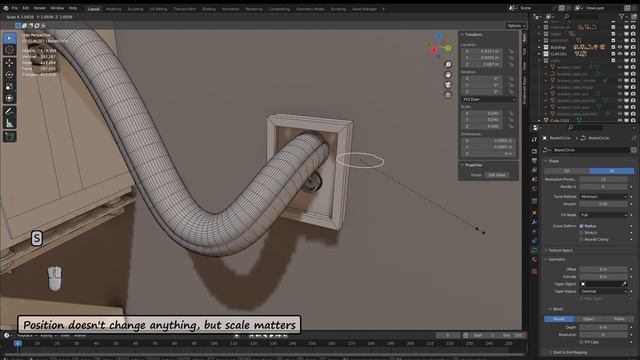640x360 pixels.
Task: Enable the Fill Caps checkbox
Action: click(x=581, y=342)
